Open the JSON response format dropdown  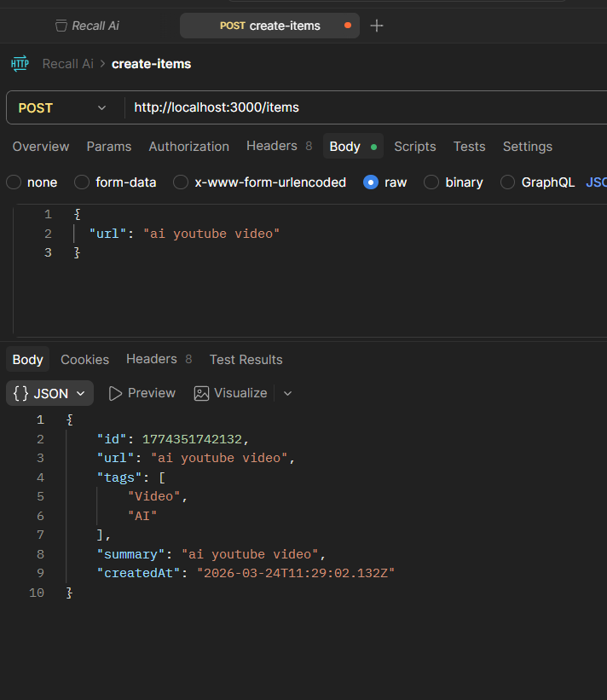click(x=49, y=393)
